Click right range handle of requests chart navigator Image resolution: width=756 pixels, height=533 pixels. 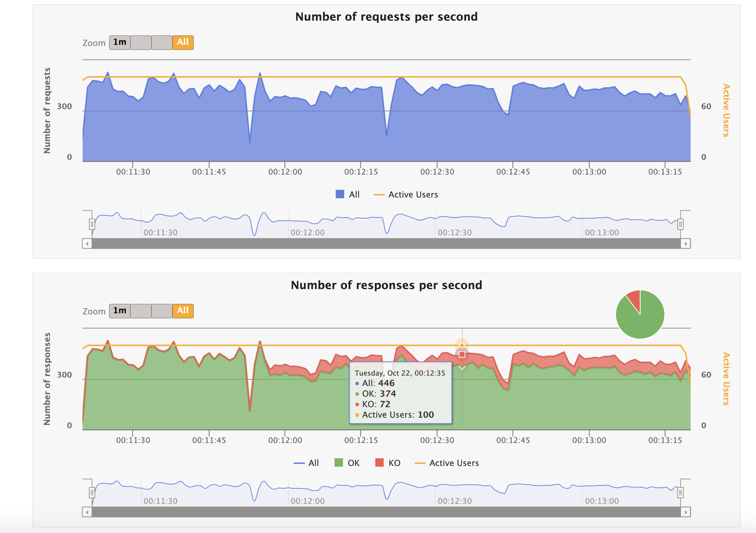pyautogui.click(x=680, y=224)
